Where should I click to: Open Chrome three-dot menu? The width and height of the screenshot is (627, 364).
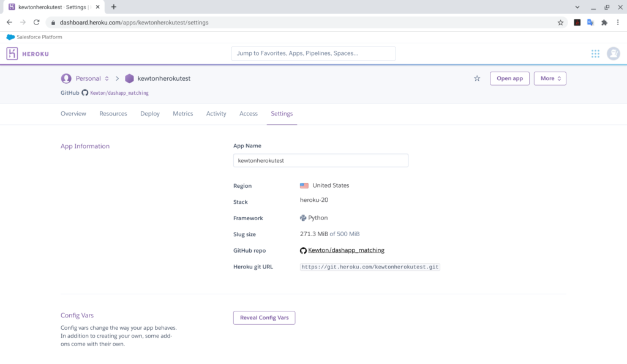point(618,23)
